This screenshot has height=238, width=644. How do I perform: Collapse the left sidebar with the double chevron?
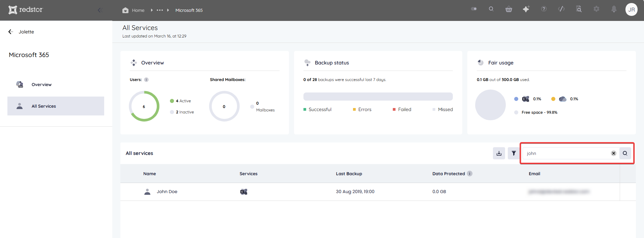coord(100,10)
